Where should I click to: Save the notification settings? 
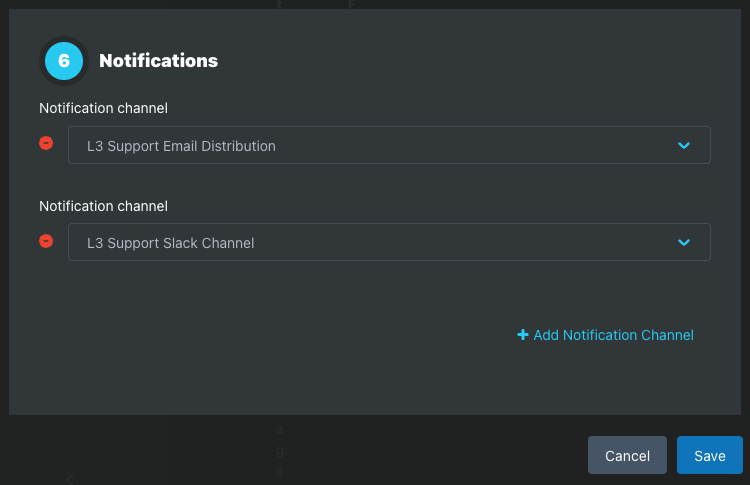tap(709, 455)
